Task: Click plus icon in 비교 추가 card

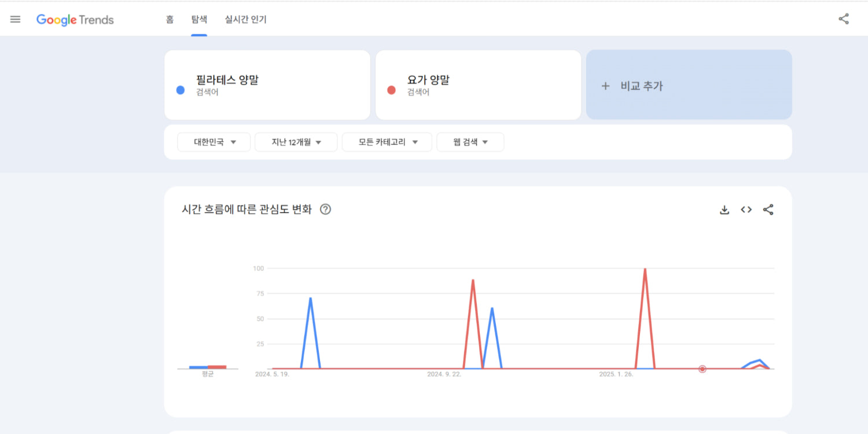Action: pos(605,86)
